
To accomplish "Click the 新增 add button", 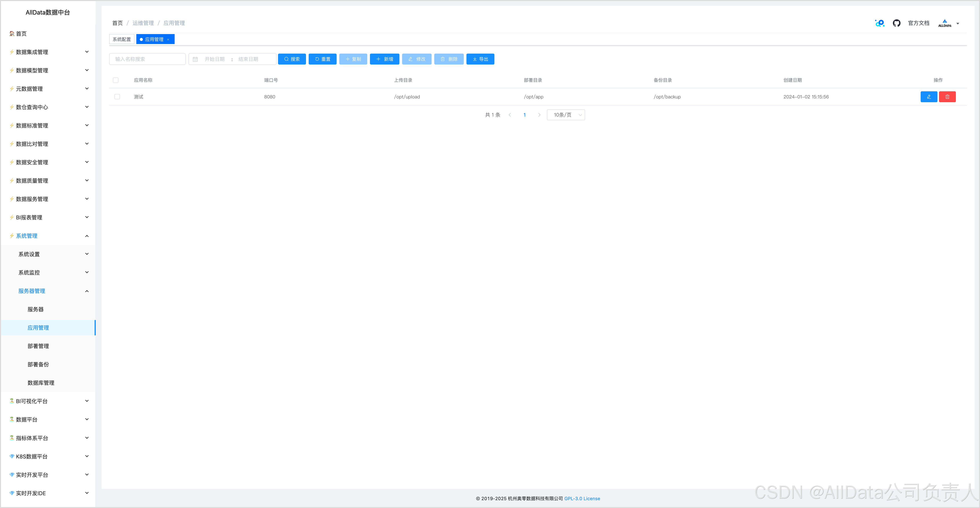I will [x=384, y=59].
